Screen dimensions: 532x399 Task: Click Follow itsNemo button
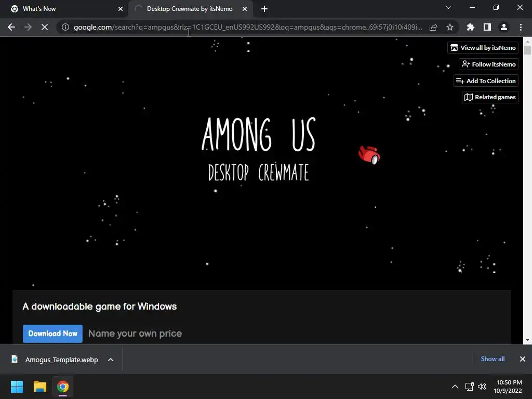[488, 64]
